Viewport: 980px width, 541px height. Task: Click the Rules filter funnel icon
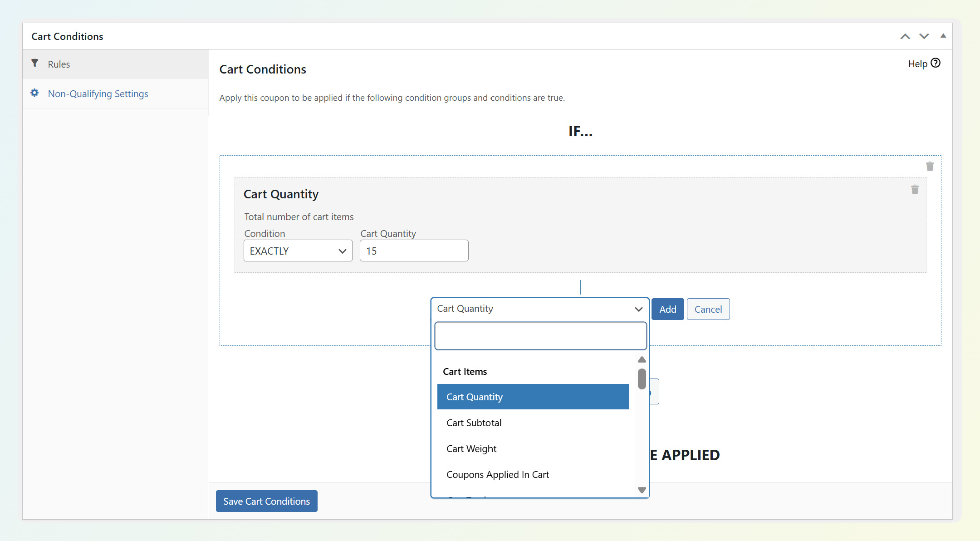(x=34, y=63)
